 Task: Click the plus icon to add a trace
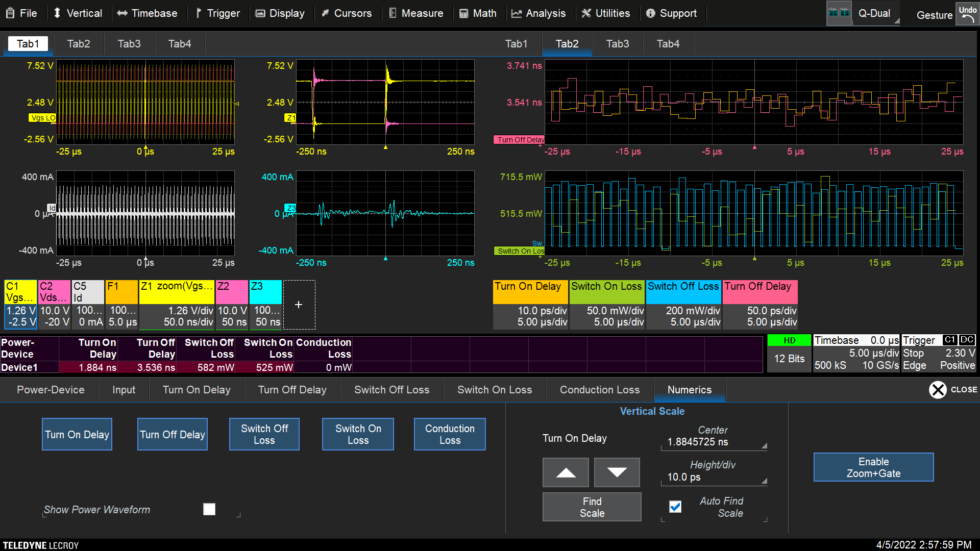[x=299, y=305]
